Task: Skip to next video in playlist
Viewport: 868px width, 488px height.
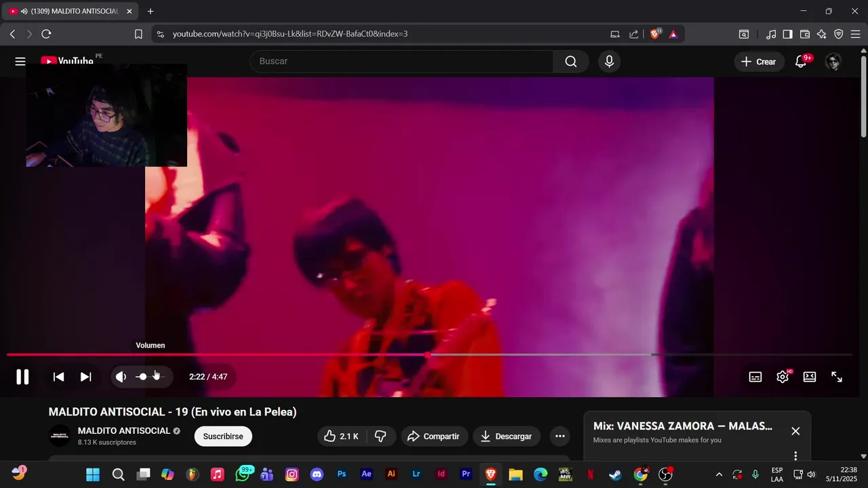Action: [86, 377]
